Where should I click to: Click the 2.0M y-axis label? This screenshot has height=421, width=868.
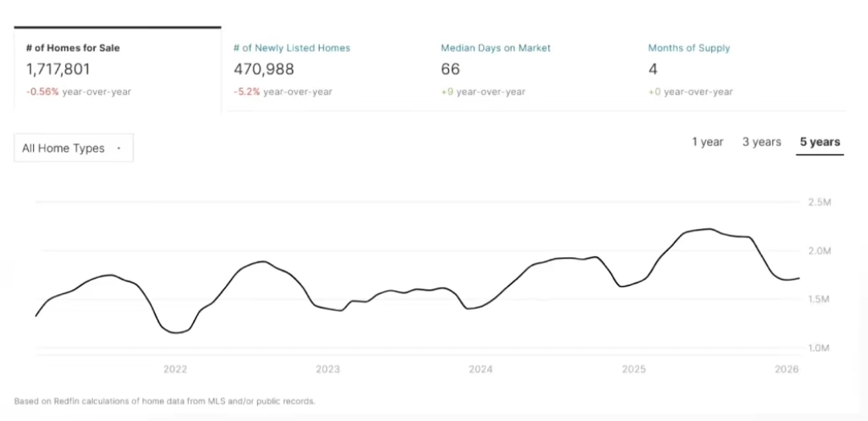point(819,251)
